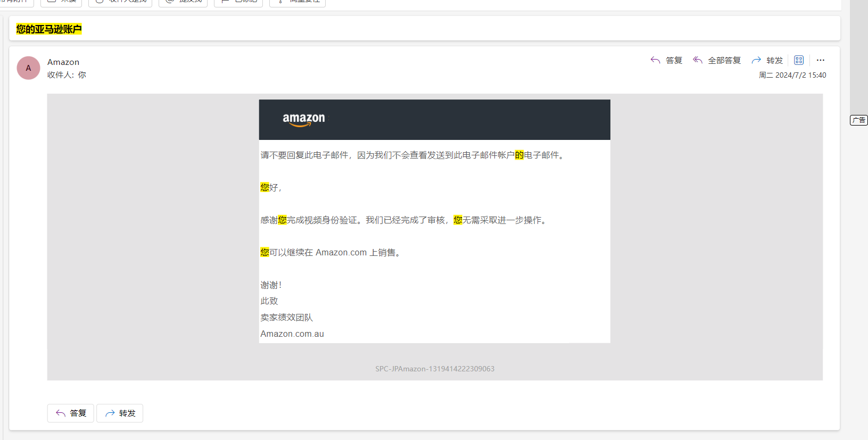
Task: Click the text 此致
Action: 269,301
